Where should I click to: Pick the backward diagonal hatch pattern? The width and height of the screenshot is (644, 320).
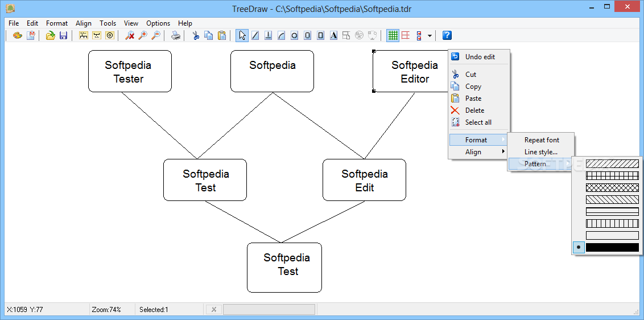[x=612, y=199]
